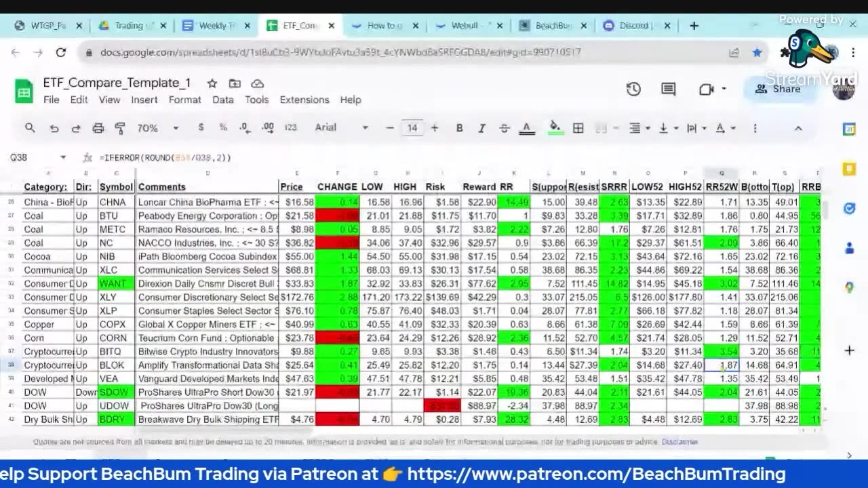This screenshot has width=868, height=488.
Task: Star the ETF_Compare_Template_1 document
Action: click(x=212, y=83)
